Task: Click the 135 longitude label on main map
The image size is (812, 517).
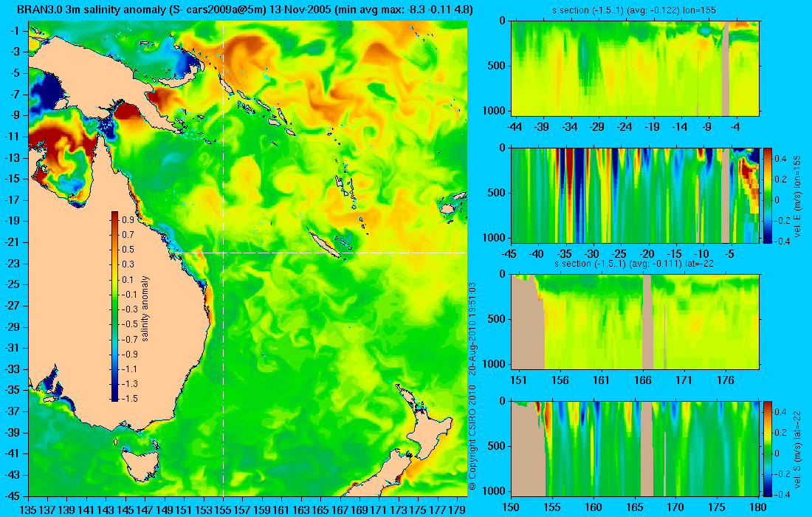Action: [28, 510]
